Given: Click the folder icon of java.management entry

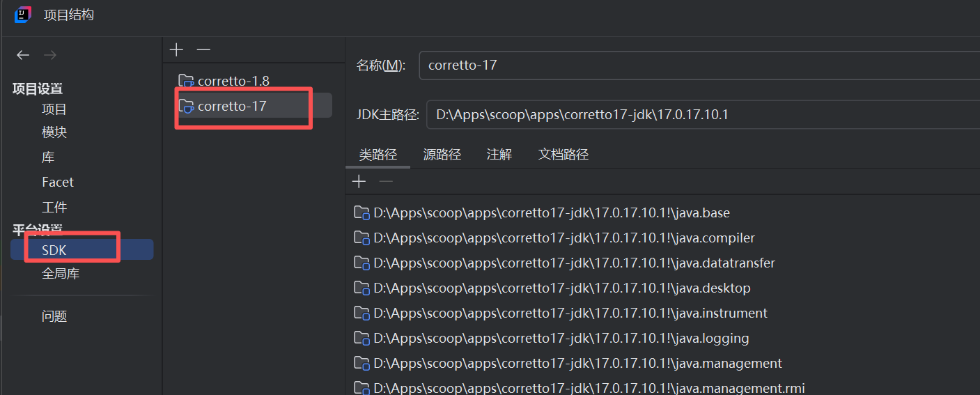Looking at the screenshot, I should click(361, 363).
